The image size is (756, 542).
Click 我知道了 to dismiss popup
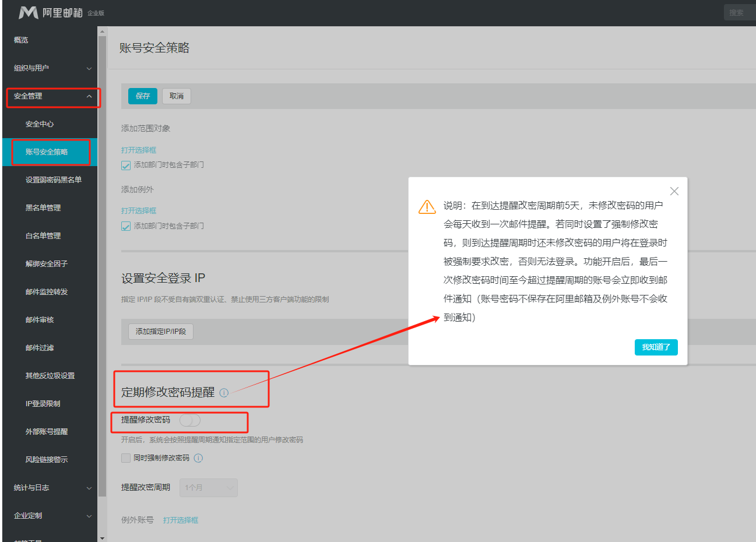pyautogui.click(x=656, y=347)
